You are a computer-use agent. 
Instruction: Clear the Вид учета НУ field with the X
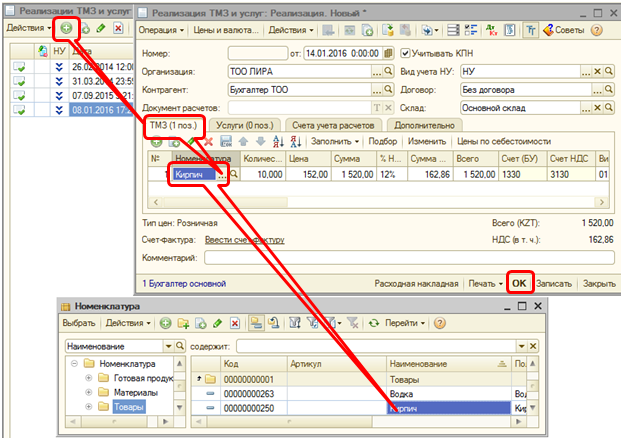[597, 72]
